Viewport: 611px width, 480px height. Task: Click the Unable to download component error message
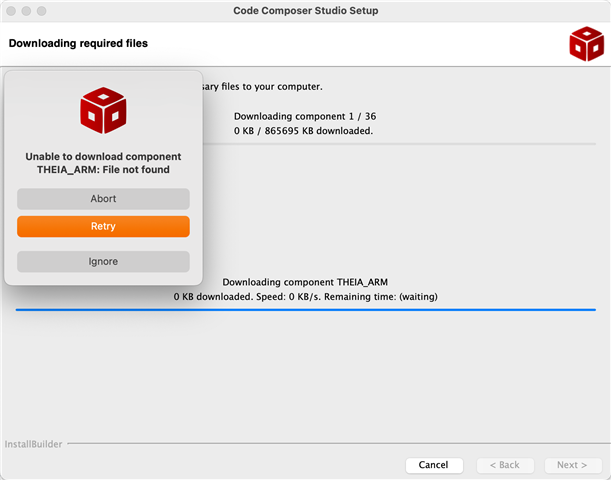pos(103,163)
